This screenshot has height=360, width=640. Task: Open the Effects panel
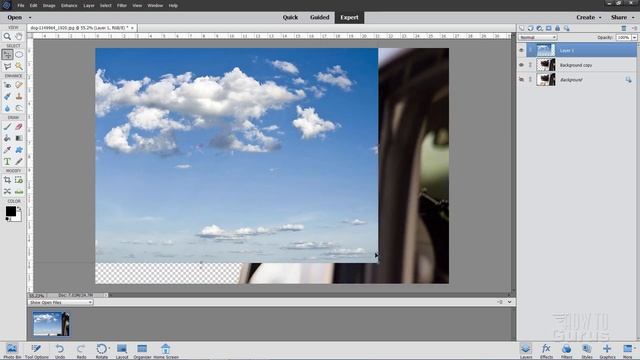pyautogui.click(x=546, y=351)
